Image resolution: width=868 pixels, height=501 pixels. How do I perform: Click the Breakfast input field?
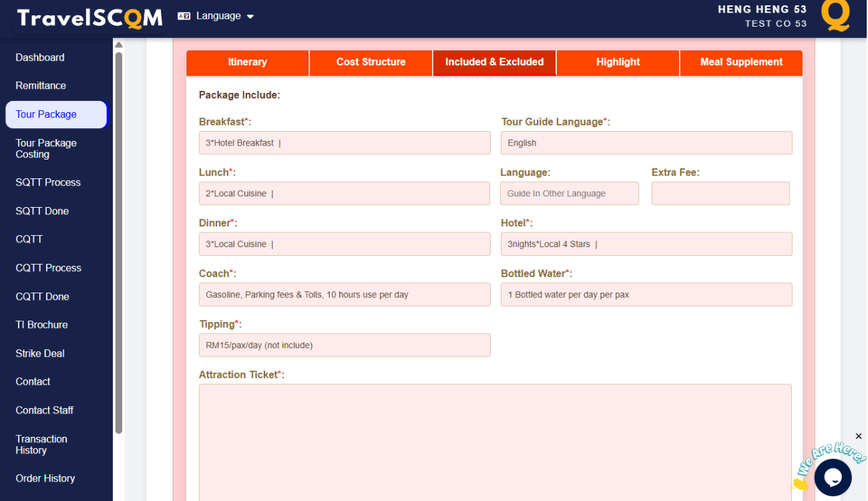pyautogui.click(x=345, y=143)
